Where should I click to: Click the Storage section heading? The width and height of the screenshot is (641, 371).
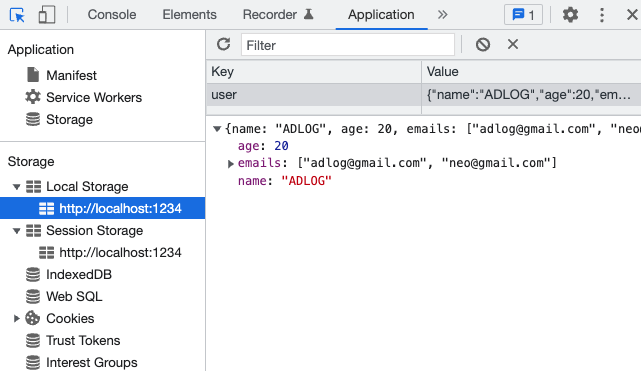pos(31,161)
